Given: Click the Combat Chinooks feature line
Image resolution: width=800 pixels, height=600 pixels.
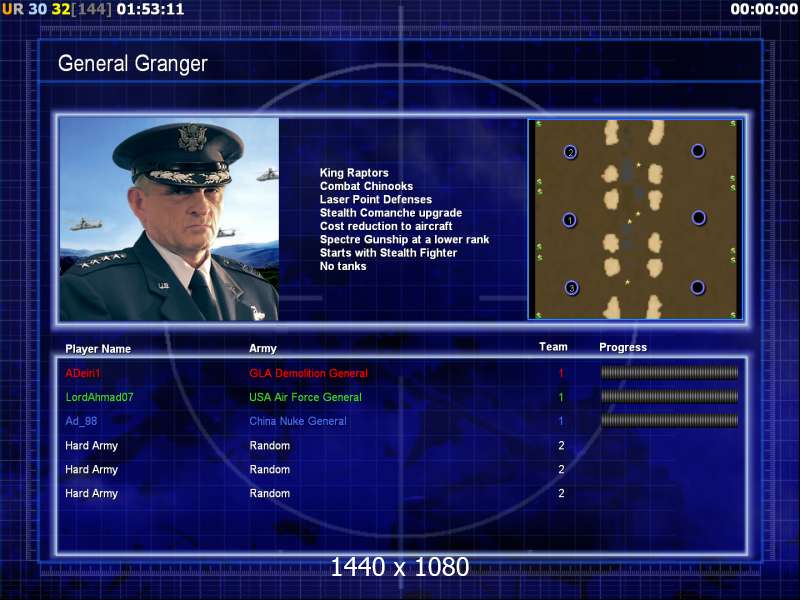Looking at the screenshot, I should [x=366, y=186].
